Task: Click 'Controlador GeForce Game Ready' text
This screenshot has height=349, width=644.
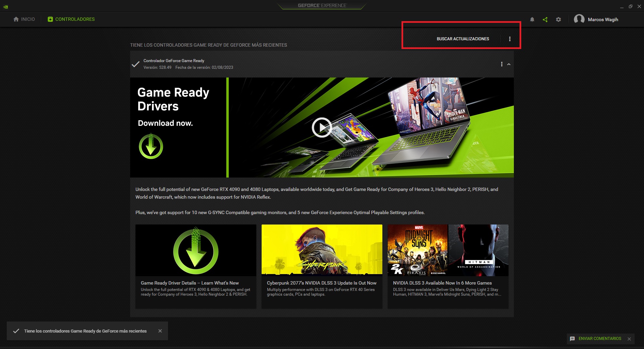Action: (174, 61)
